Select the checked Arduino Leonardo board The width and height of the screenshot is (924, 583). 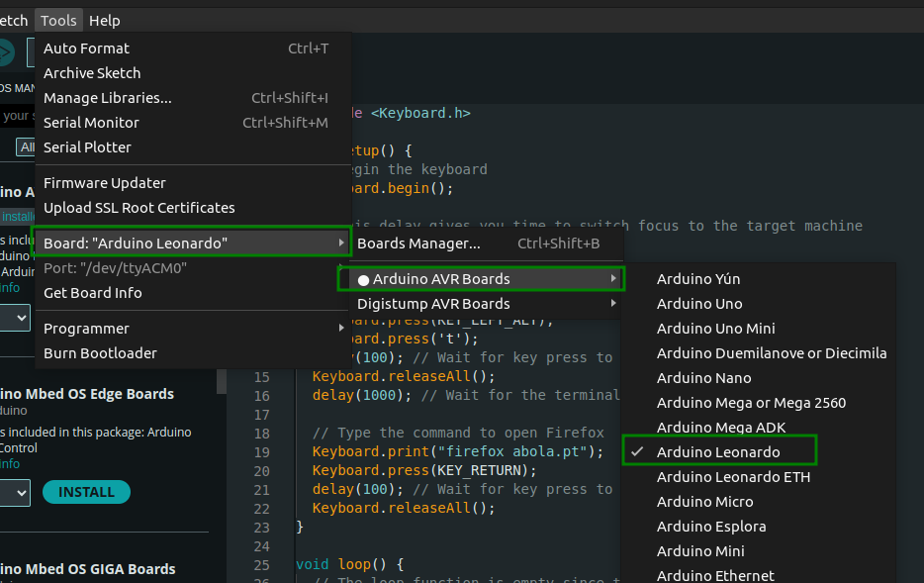[x=718, y=452]
